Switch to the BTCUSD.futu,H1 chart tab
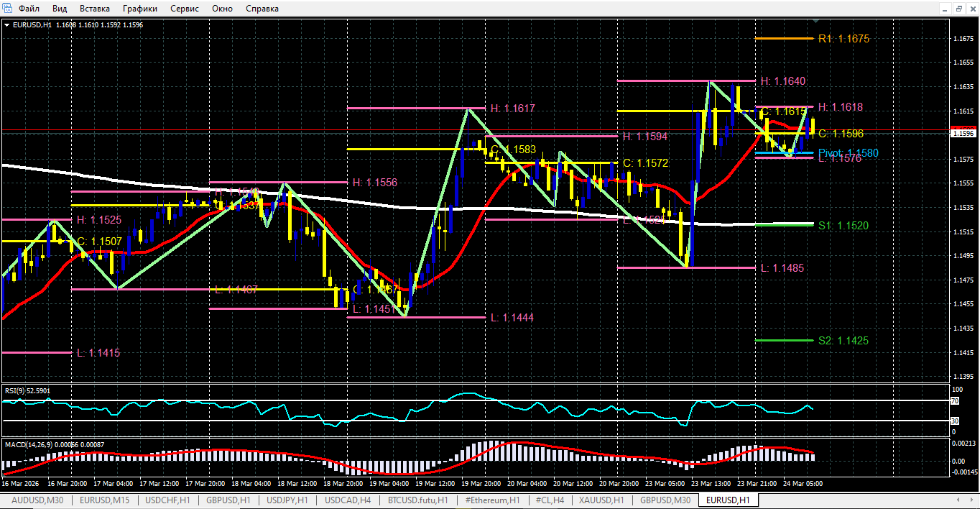 click(x=418, y=500)
